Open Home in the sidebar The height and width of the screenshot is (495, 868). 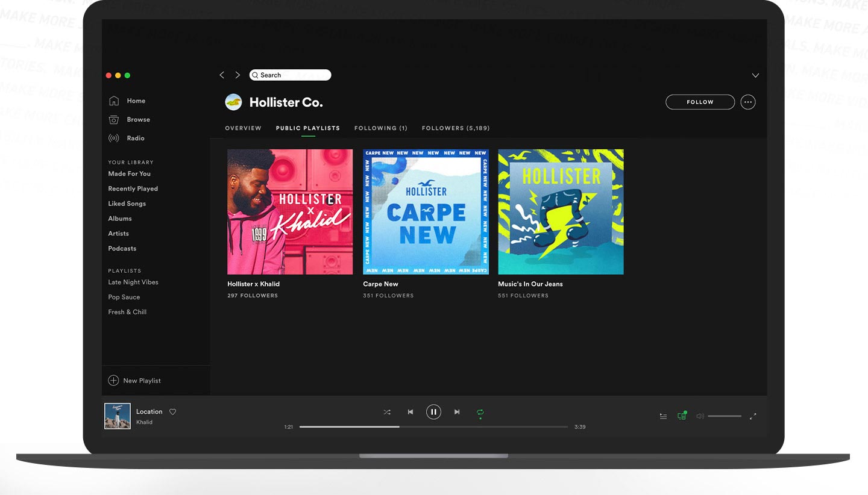pos(136,101)
